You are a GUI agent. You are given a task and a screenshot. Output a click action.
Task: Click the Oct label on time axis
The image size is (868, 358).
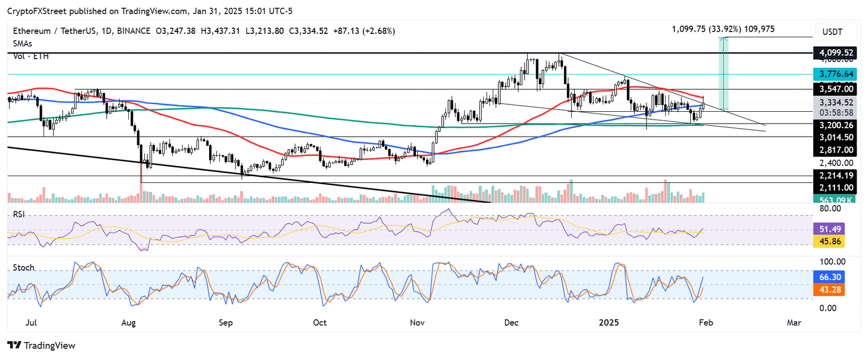click(x=320, y=323)
